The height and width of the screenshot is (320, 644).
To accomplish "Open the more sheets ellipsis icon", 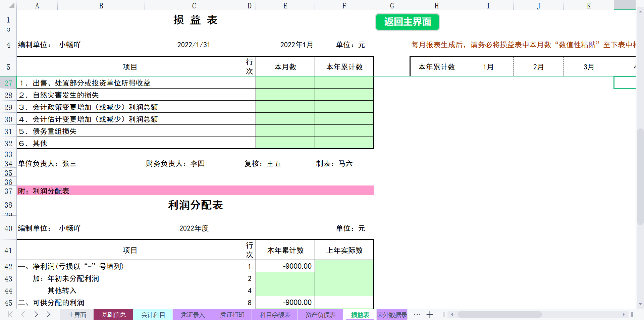I will point(417,315).
